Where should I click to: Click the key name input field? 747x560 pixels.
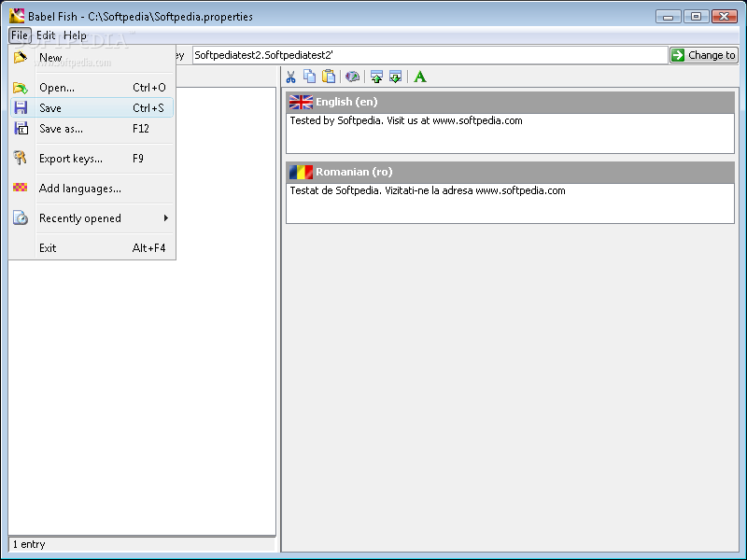coord(430,55)
